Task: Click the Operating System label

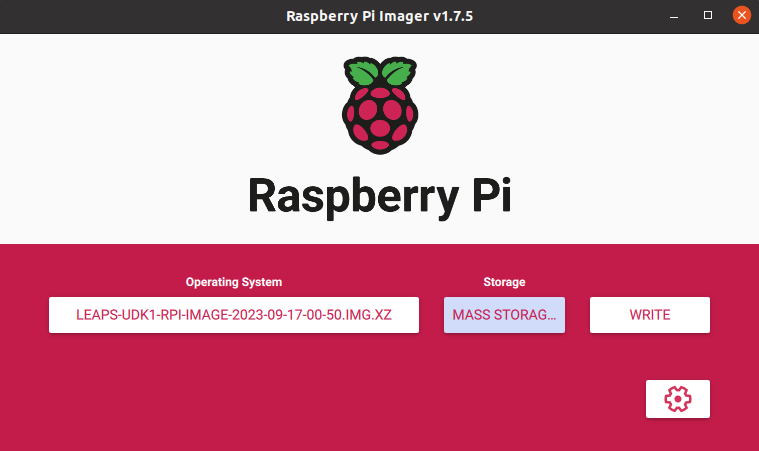Action: [234, 282]
